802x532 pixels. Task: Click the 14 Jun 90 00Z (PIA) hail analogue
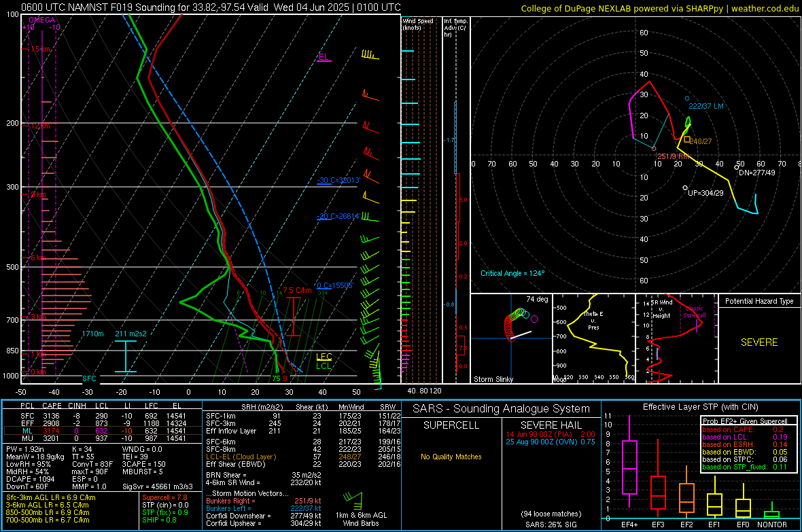tap(551, 433)
